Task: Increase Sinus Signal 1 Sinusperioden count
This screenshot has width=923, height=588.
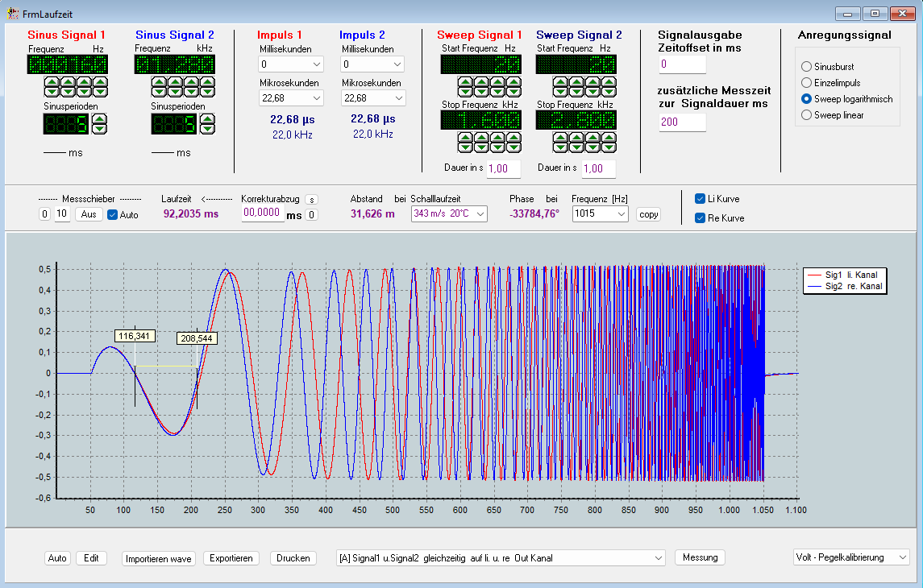Action: [99, 119]
